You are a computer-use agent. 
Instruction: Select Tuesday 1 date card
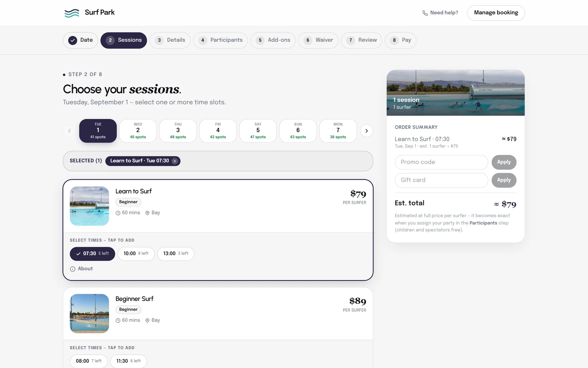(x=98, y=131)
